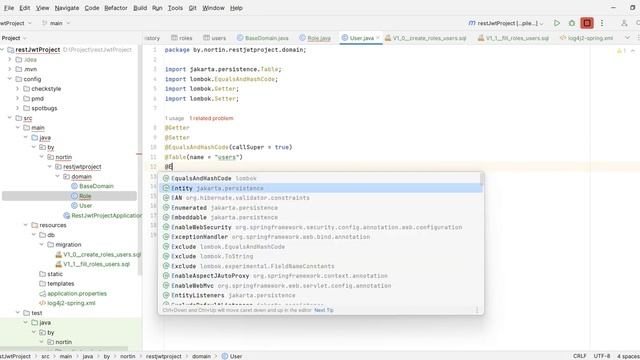Open the Navigate menu
This screenshot has width=640, height=360.
point(67,8)
